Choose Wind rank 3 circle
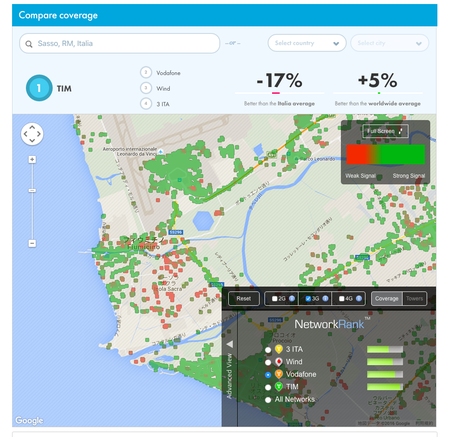Screen dimensions: 470x437 pos(146,88)
